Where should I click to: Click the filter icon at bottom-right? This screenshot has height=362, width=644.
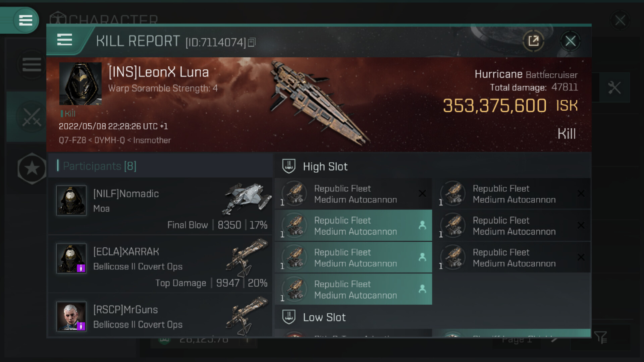click(600, 337)
